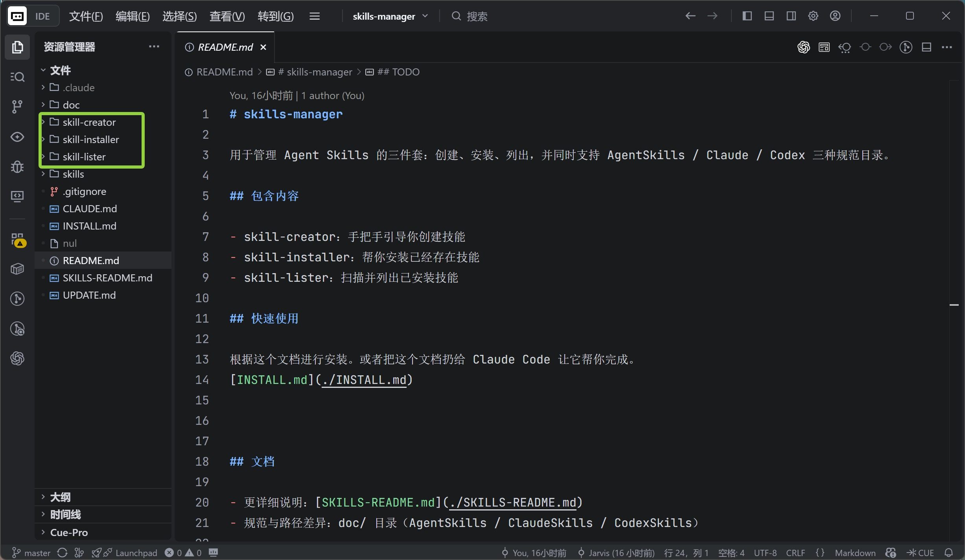This screenshot has width=965, height=560.
Task: Toggle the secondary sidebar layout button
Action: 791,16
